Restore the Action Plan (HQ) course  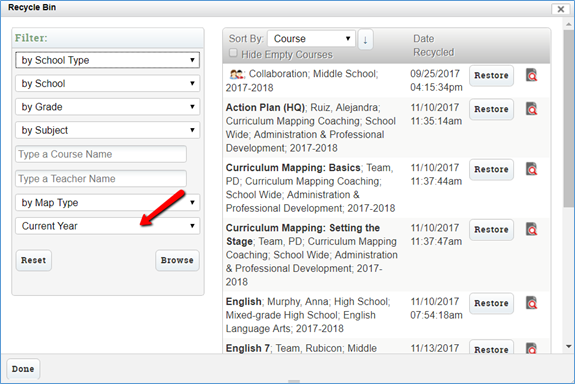point(491,109)
